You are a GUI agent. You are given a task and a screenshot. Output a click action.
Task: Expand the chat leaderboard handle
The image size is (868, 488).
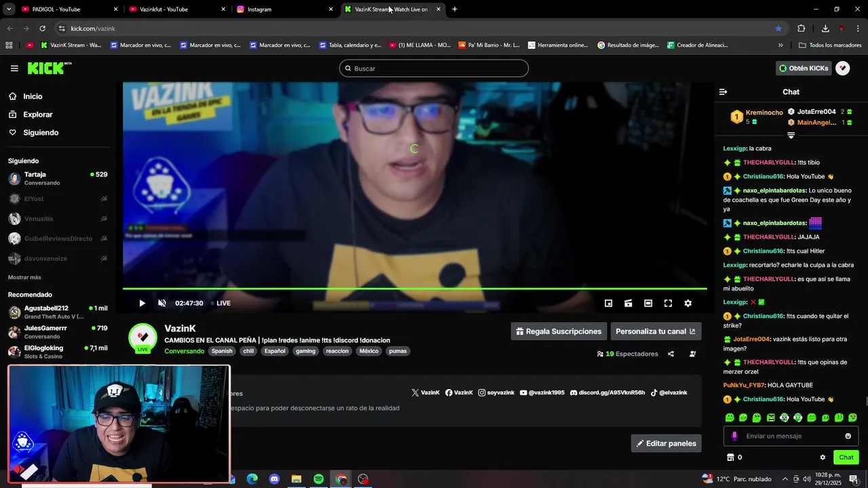click(791, 136)
